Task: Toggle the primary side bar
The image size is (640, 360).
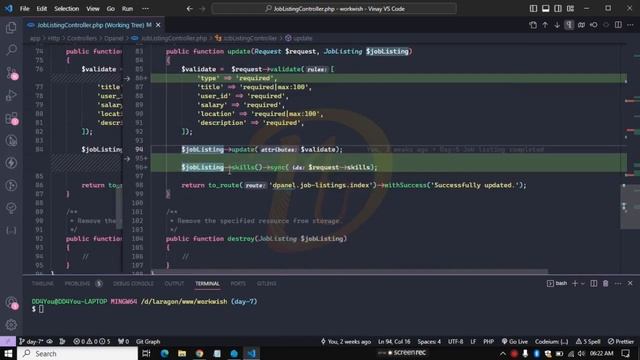Action: 533,9
